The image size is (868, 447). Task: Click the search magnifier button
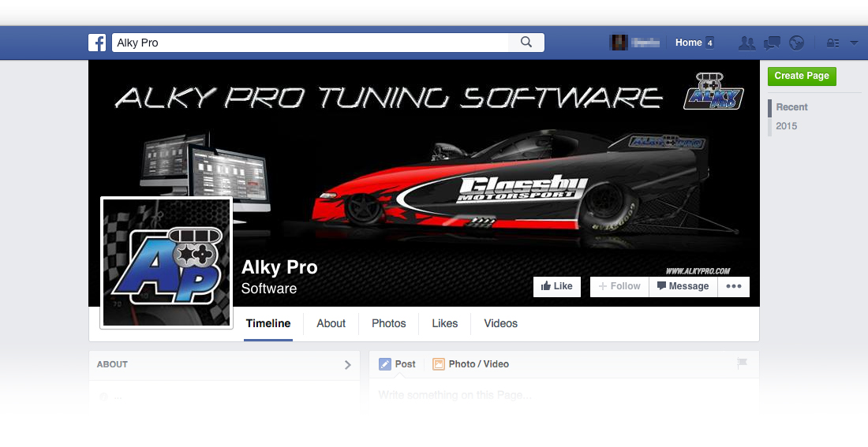[x=526, y=43]
